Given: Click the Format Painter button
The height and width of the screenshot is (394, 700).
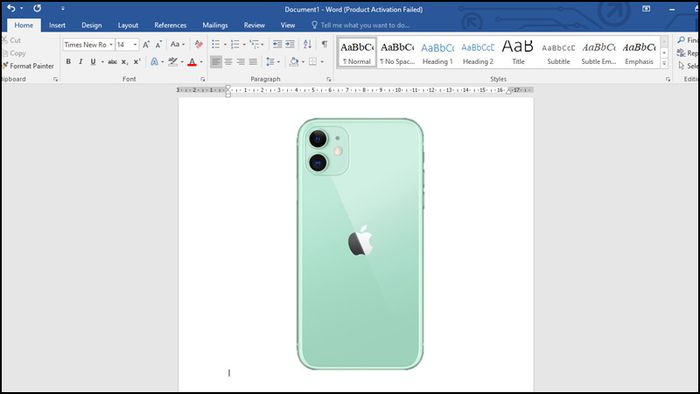Looking at the screenshot, I should (28, 66).
